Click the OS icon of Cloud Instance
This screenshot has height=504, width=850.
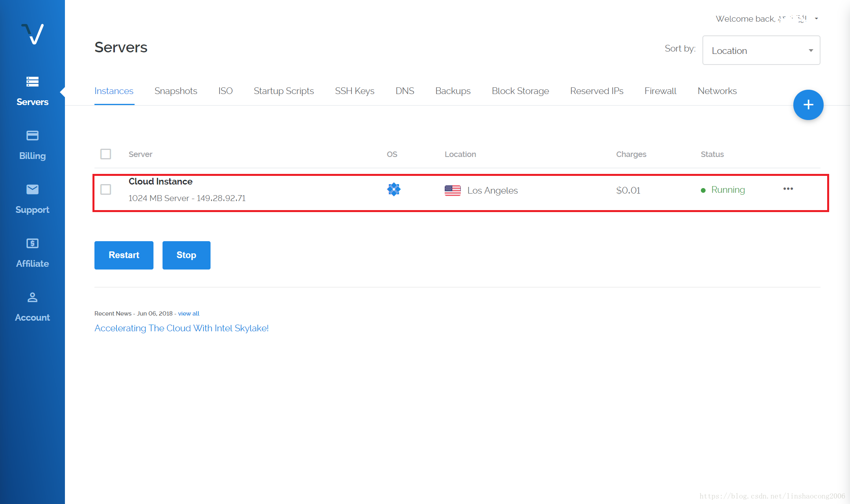point(394,190)
